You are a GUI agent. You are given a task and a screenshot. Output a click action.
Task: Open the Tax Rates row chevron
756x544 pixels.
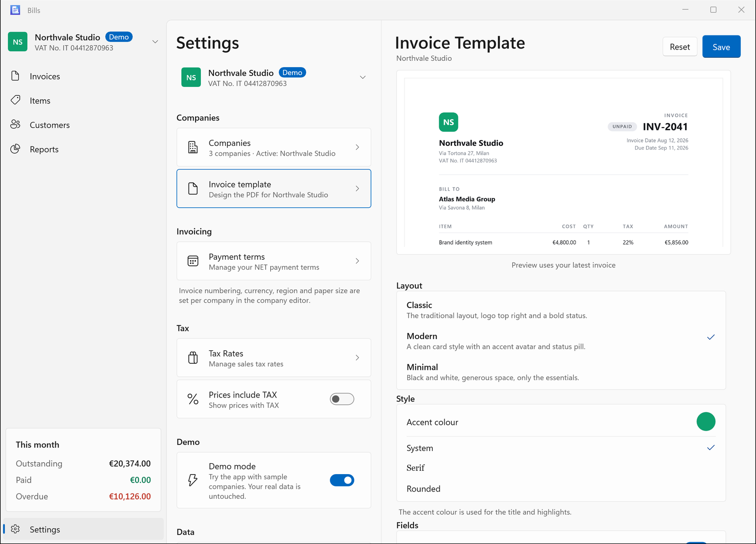357,357
